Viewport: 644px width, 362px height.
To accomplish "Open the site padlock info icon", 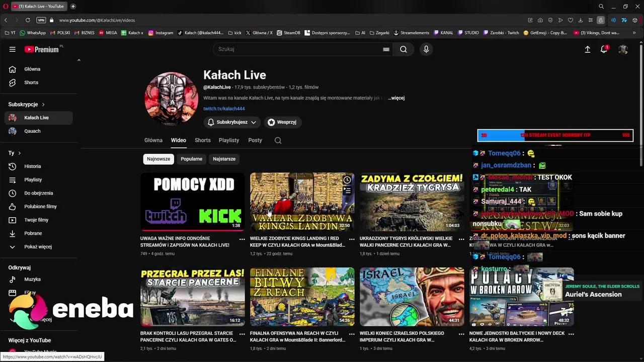I will coord(51,20).
